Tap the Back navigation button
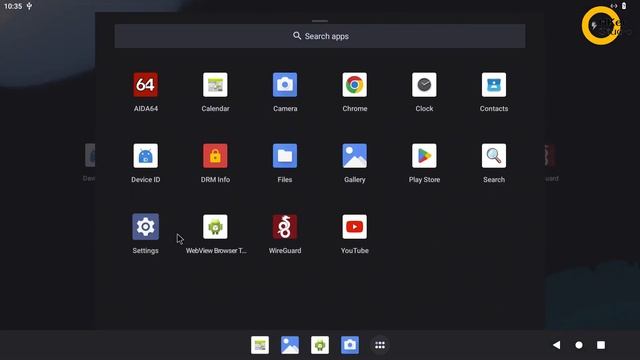This screenshot has width=640, height=360. [x=556, y=345]
